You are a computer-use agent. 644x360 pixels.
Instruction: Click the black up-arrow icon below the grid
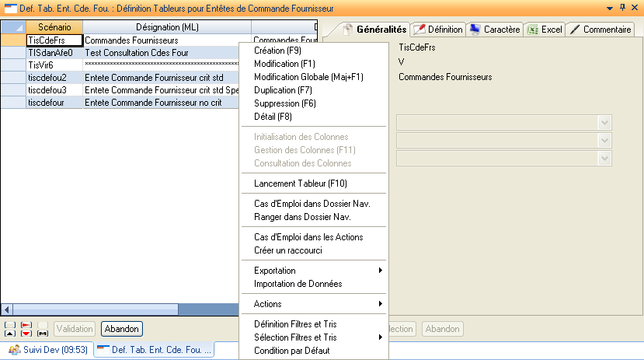click(10, 334)
